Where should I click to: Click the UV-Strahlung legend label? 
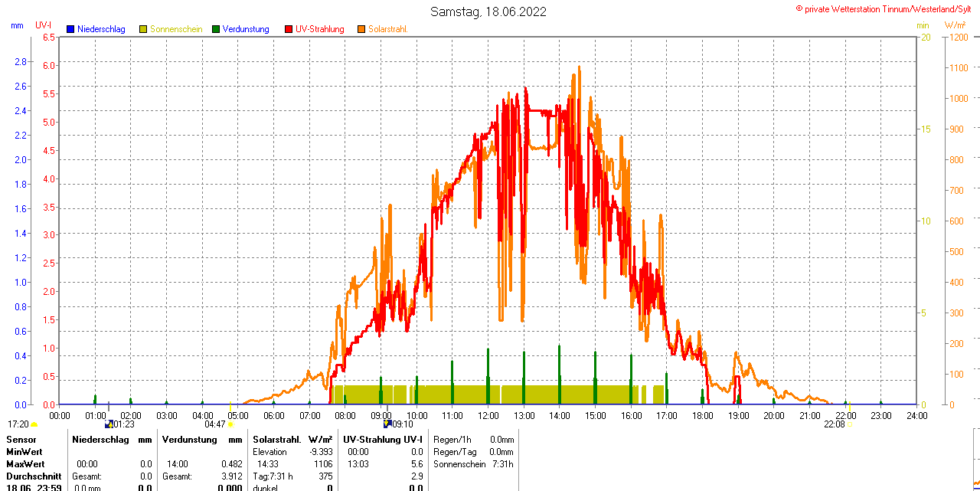click(320, 29)
